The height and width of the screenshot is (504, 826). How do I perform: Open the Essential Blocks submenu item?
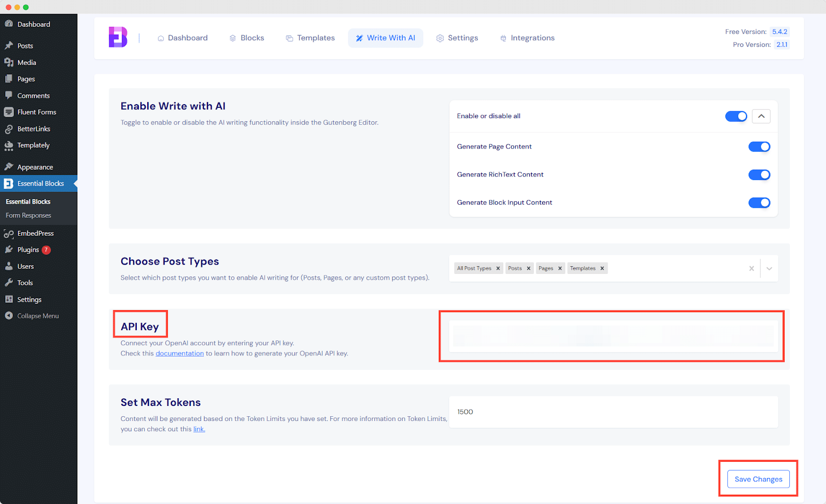[28, 202]
